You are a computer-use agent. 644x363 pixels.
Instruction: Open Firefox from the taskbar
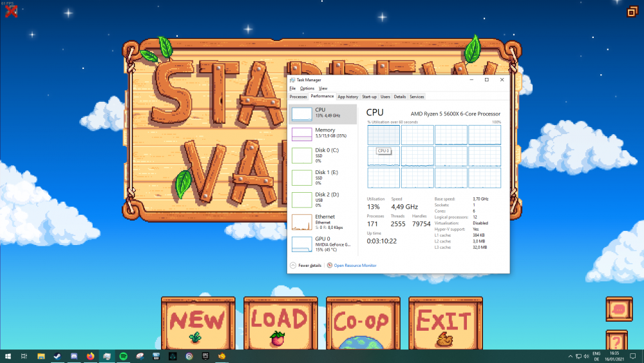90,356
